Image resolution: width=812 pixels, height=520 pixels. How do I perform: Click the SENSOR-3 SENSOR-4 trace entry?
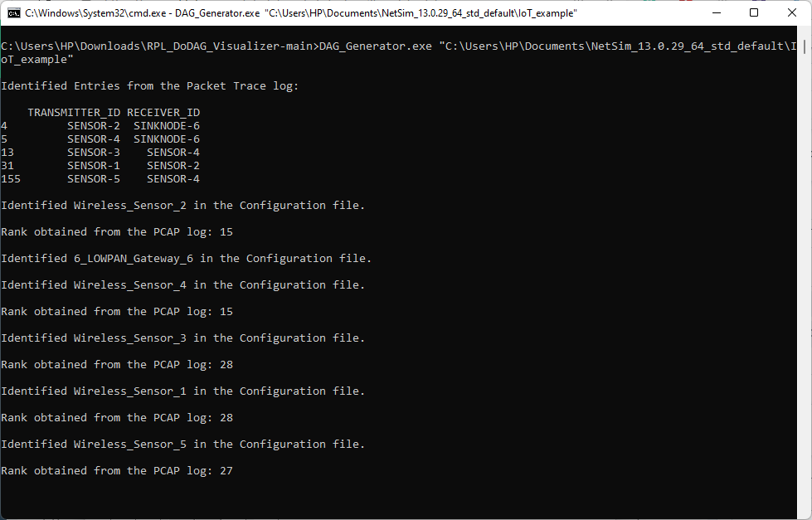click(100, 152)
